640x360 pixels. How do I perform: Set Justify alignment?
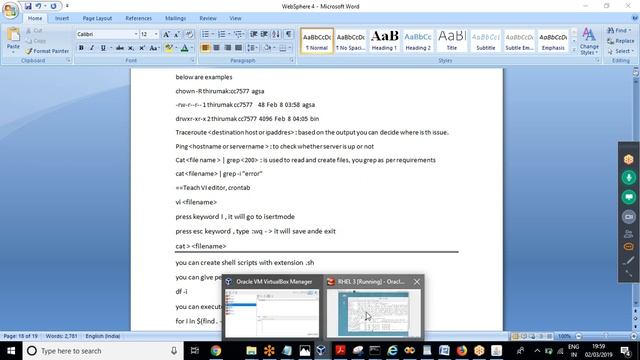click(x=238, y=48)
